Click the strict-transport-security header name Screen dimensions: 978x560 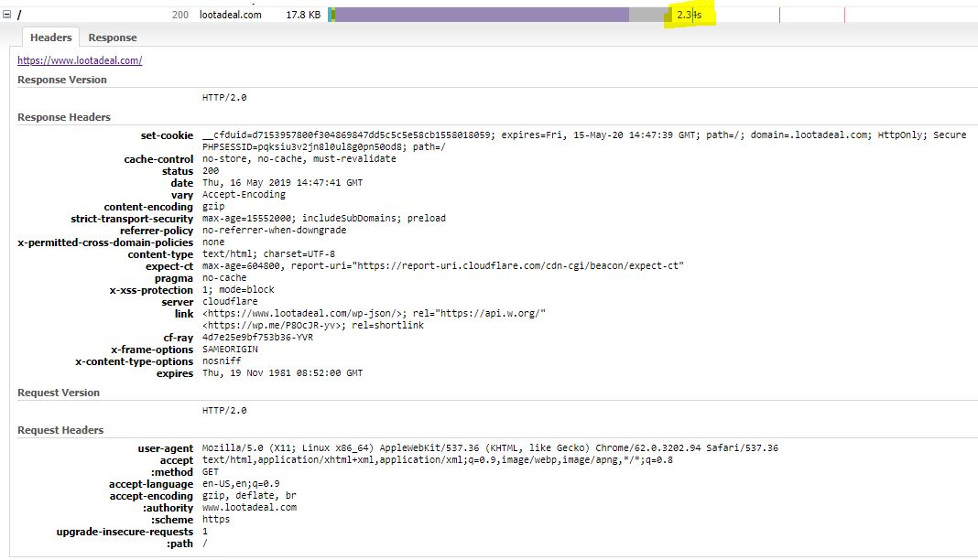point(132,219)
